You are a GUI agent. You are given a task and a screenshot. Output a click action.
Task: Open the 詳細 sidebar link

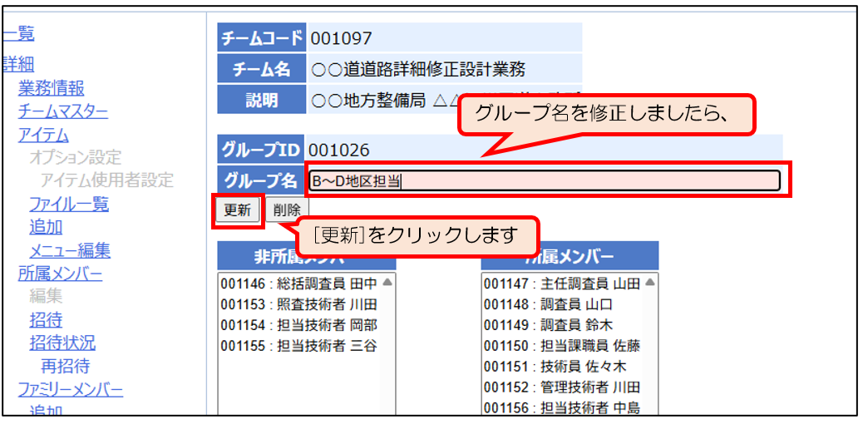coord(17,64)
